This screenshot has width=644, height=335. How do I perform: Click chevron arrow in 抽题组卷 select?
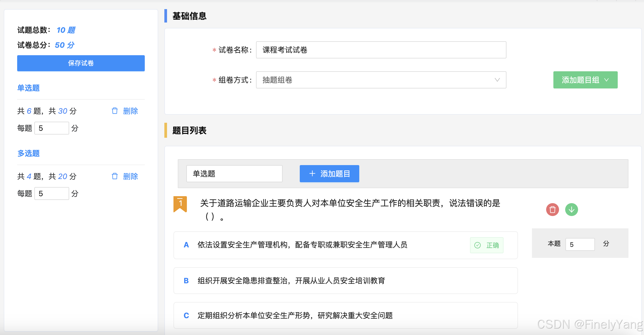coord(497,80)
